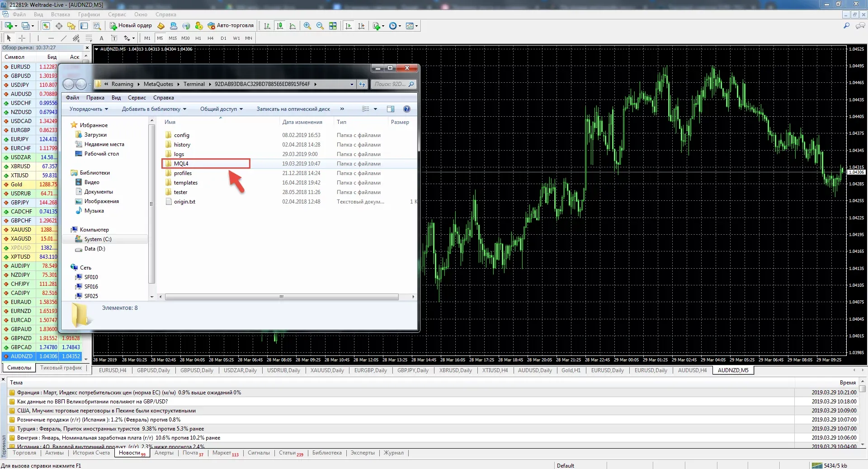Open a new chart with the toolbar icon

(9, 26)
